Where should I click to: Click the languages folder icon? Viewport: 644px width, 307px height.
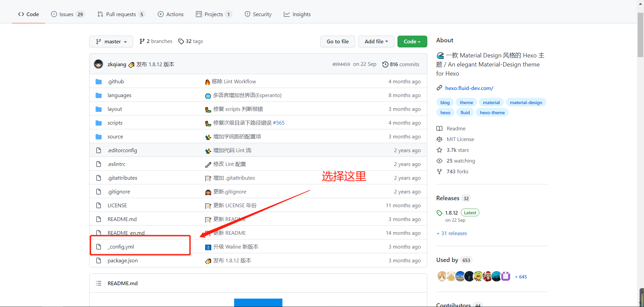coord(99,95)
